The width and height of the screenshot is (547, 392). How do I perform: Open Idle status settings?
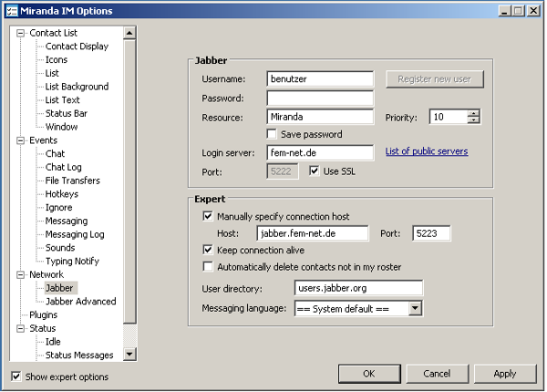point(53,342)
